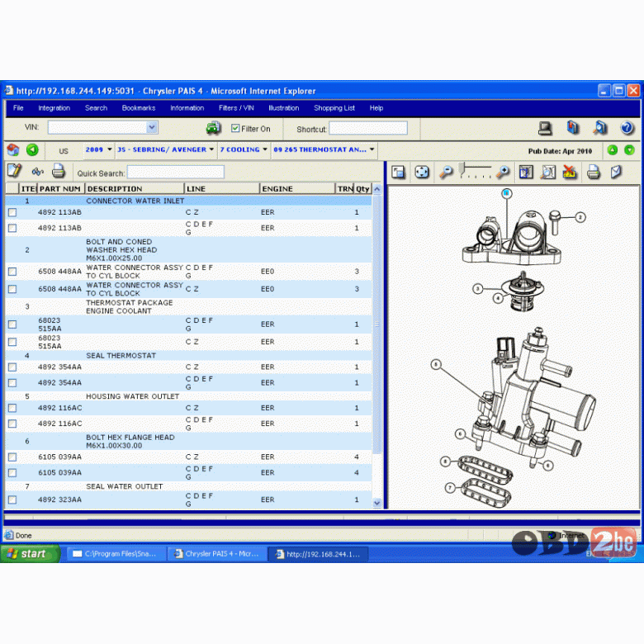
Task: Go back with green arrow icon
Action: (32, 150)
